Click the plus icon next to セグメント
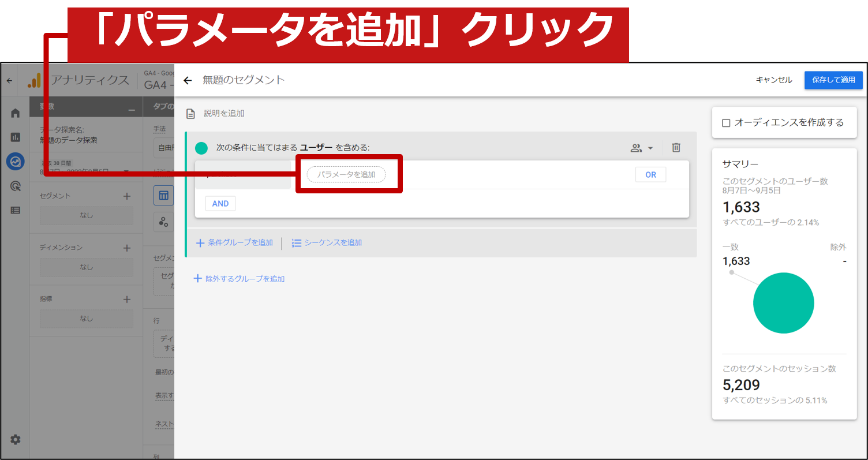Image resolution: width=868 pixels, height=460 pixels. pos(127,196)
